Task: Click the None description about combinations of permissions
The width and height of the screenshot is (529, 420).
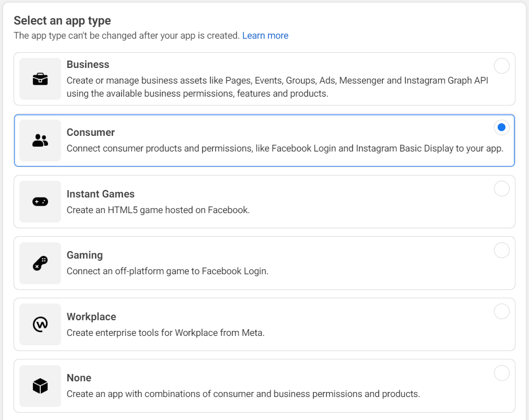Action: 243,394
